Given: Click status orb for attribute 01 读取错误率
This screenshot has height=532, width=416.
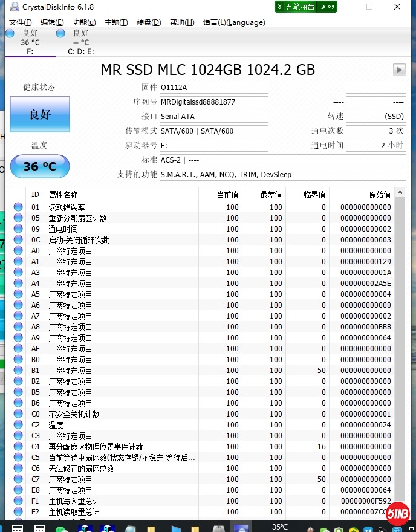Looking at the screenshot, I should (x=18, y=207).
